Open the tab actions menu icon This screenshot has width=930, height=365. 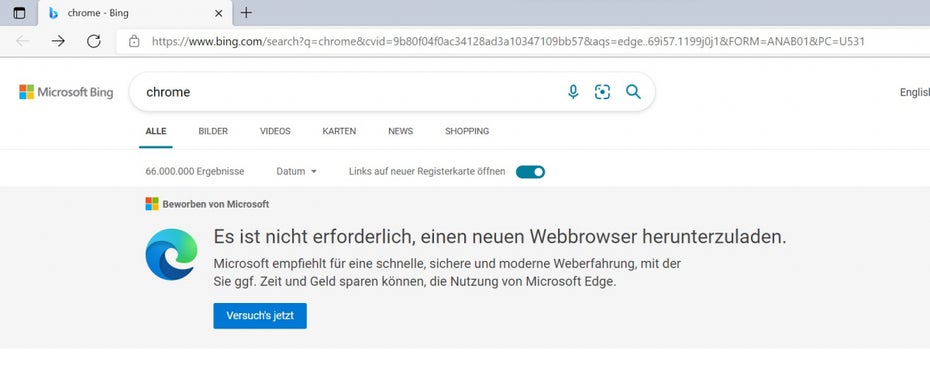[x=20, y=13]
